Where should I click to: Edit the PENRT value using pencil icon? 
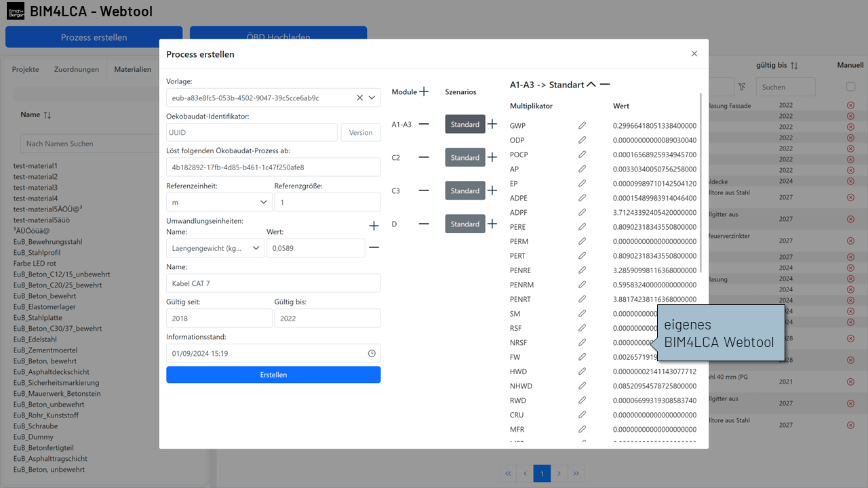point(582,299)
